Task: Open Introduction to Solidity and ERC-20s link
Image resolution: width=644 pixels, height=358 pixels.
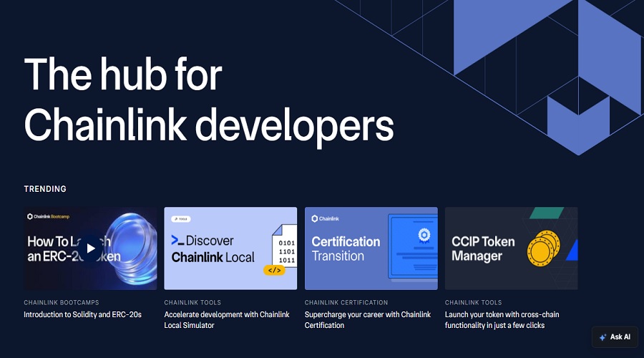Action: (82, 314)
